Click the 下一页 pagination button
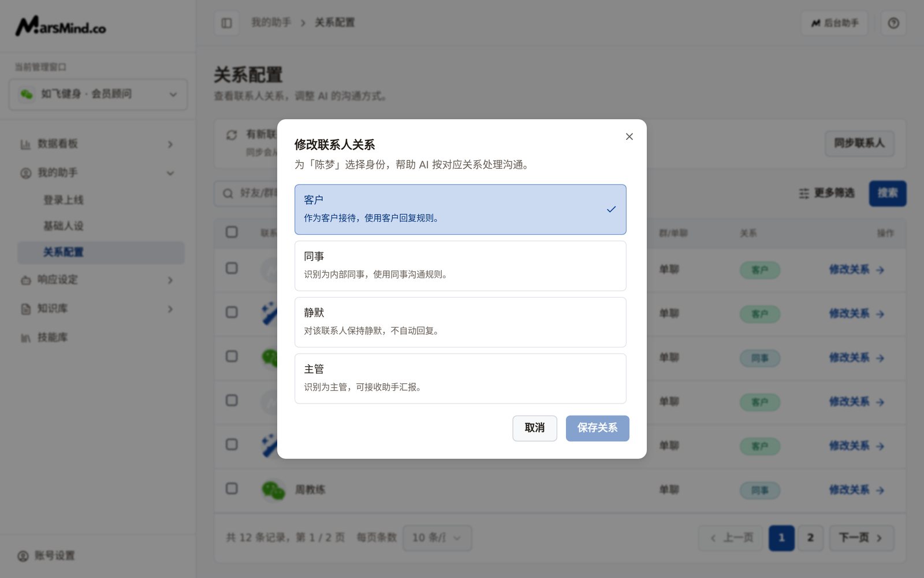 861,538
